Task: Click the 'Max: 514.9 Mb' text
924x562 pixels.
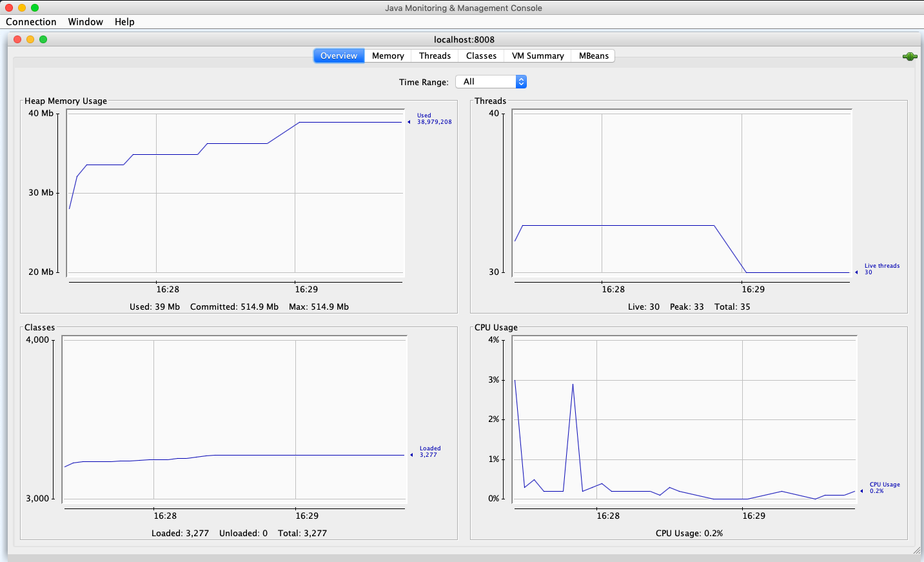Action: (x=319, y=307)
